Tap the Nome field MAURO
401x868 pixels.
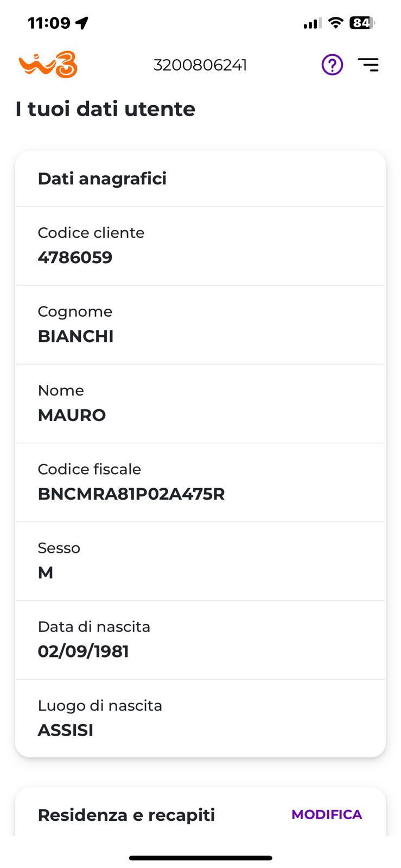72,415
